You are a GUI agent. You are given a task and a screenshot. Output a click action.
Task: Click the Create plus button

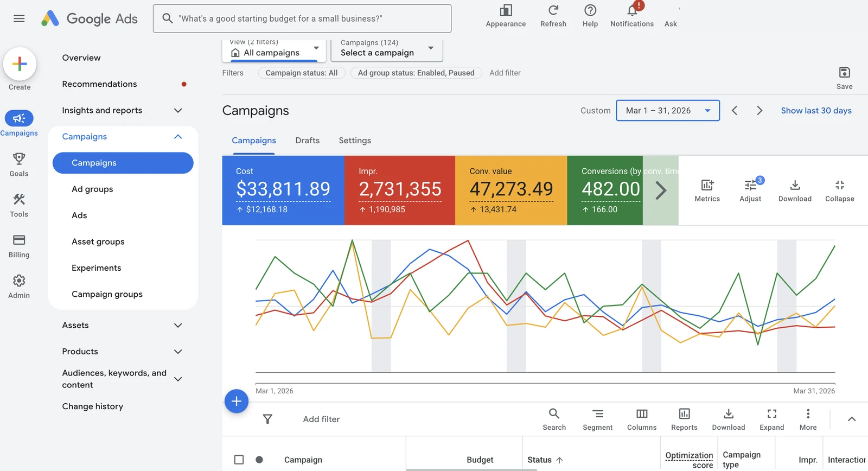[20, 64]
